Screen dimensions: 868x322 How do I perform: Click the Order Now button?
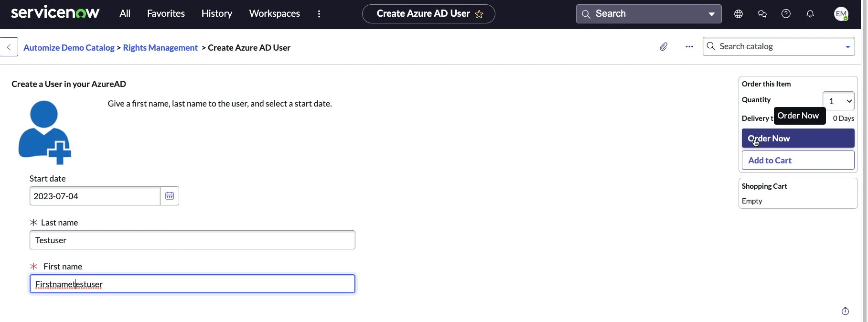coord(798,139)
